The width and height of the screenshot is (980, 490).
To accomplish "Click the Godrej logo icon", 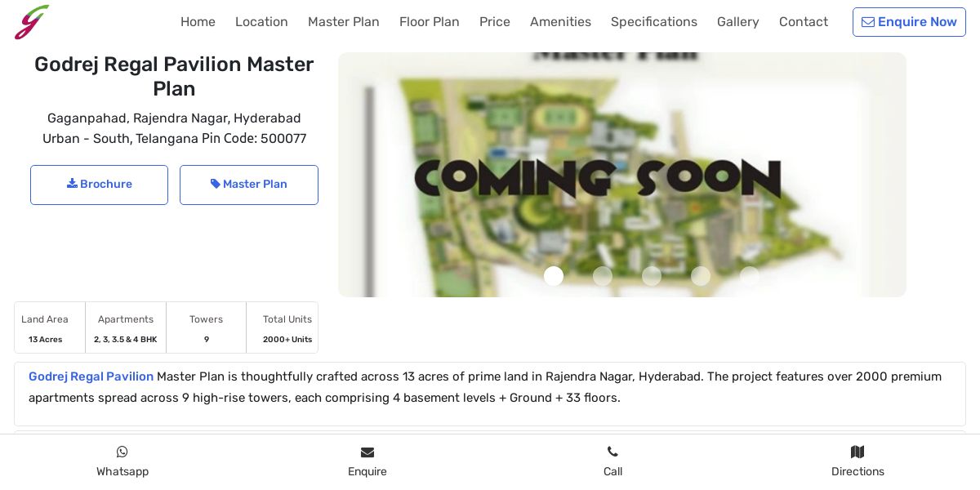I will click(32, 22).
